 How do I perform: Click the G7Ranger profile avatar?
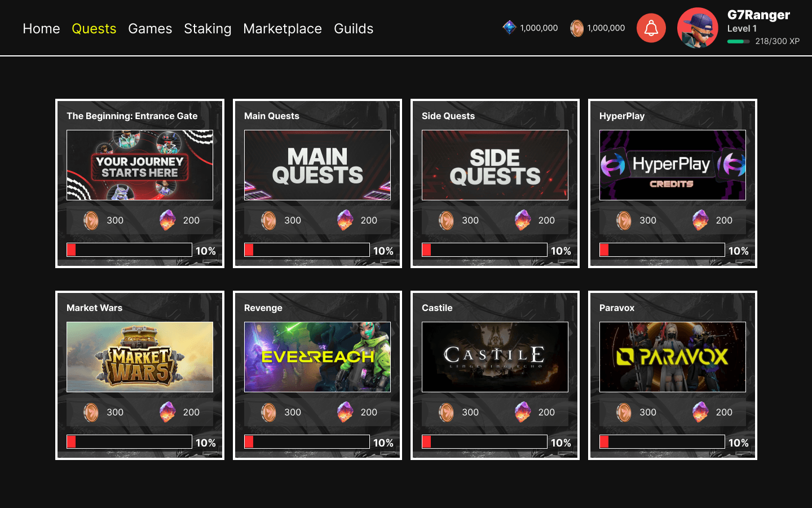click(698, 28)
